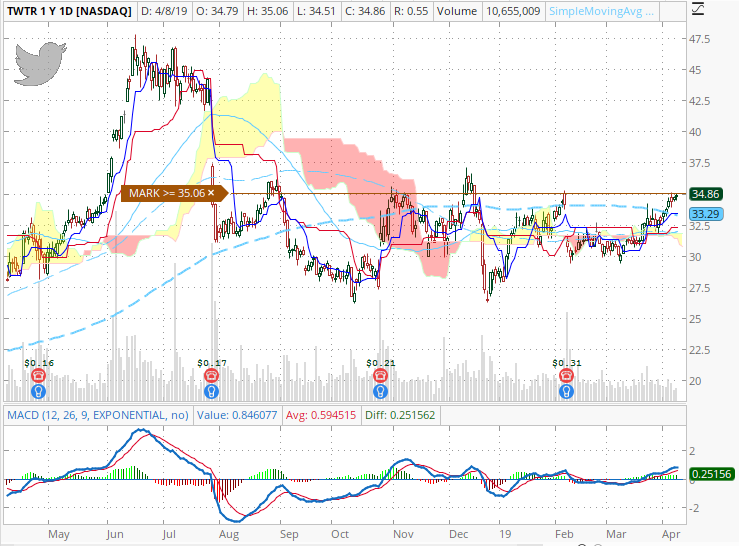This screenshot has height=546, width=739.
Task: Click the May label on time axis
Action: [59, 534]
